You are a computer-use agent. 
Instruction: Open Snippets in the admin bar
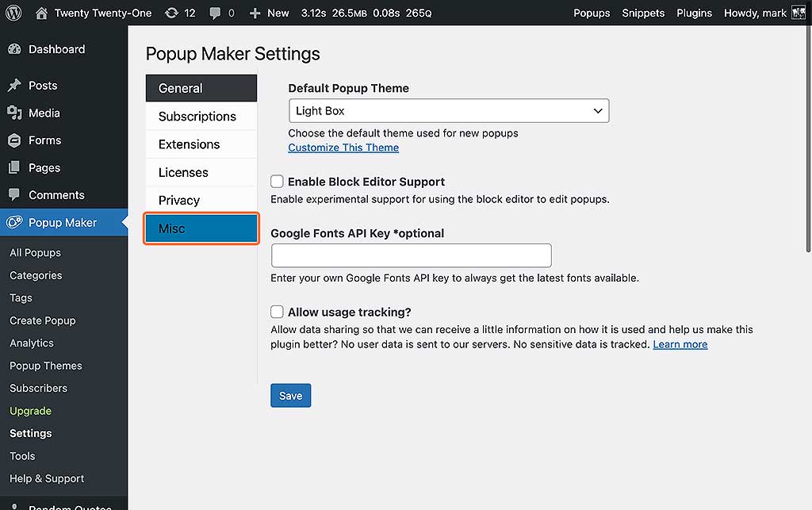point(642,13)
